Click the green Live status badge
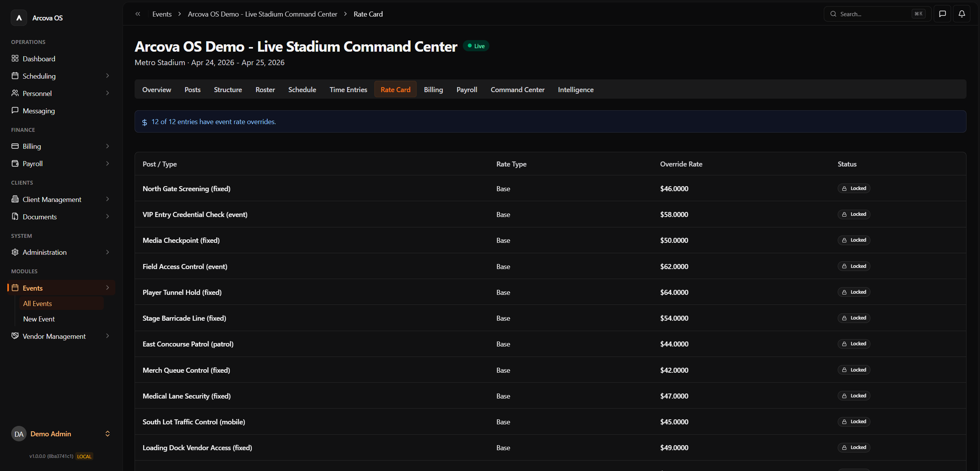 (x=476, y=46)
